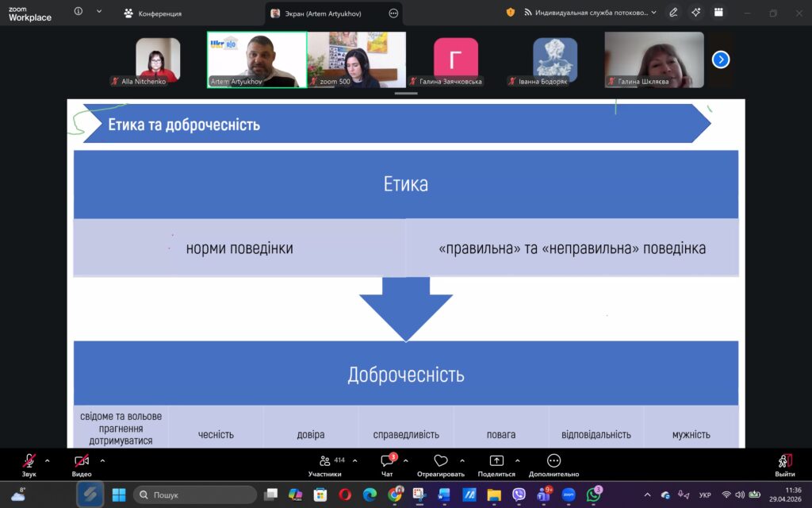Click Artem Artyukhov's video thumbnail
Image resolution: width=812 pixels, height=508 pixels.
256,59
